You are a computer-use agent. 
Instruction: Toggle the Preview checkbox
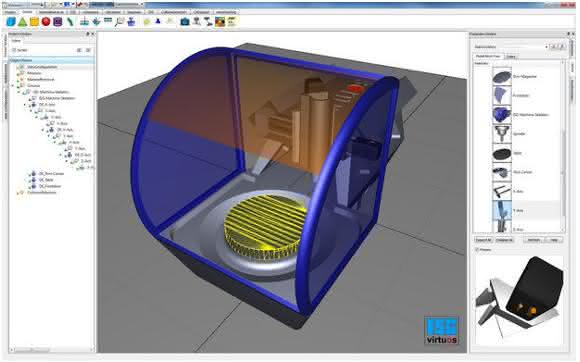pyautogui.click(x=477, y=250)
